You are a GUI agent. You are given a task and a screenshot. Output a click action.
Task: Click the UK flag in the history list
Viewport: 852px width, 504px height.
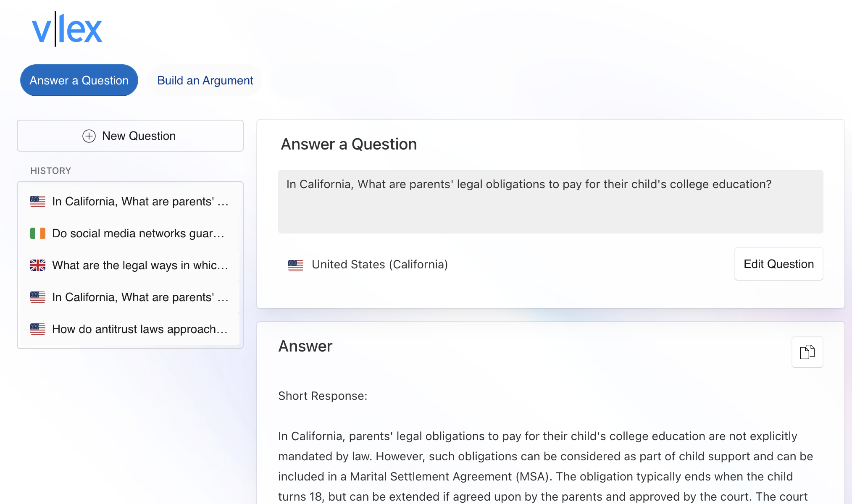coord(38,265)
